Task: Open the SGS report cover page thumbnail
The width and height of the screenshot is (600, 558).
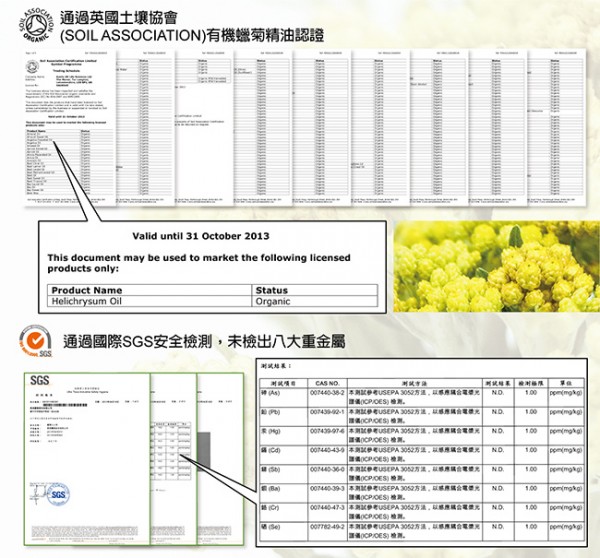Action: 87,459
